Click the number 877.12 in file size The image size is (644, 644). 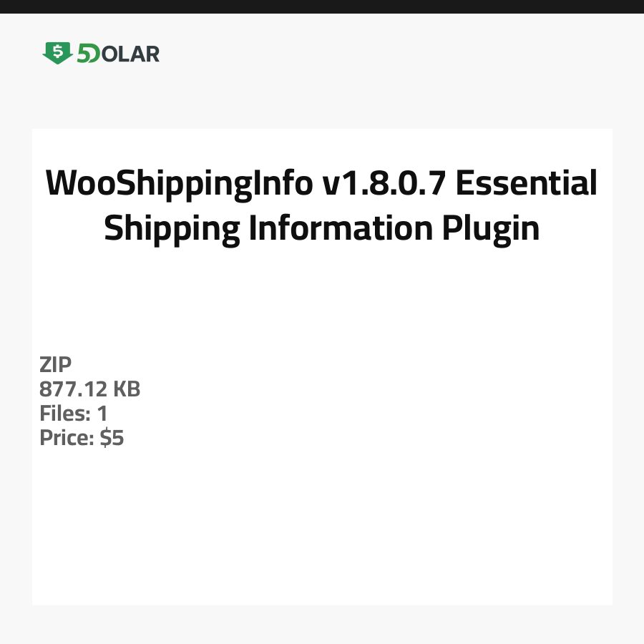74,389
